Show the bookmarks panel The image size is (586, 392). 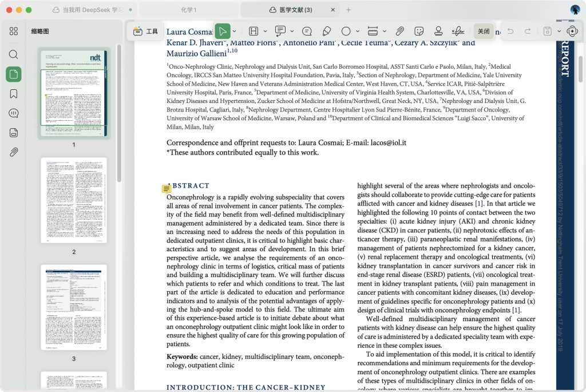14,93
